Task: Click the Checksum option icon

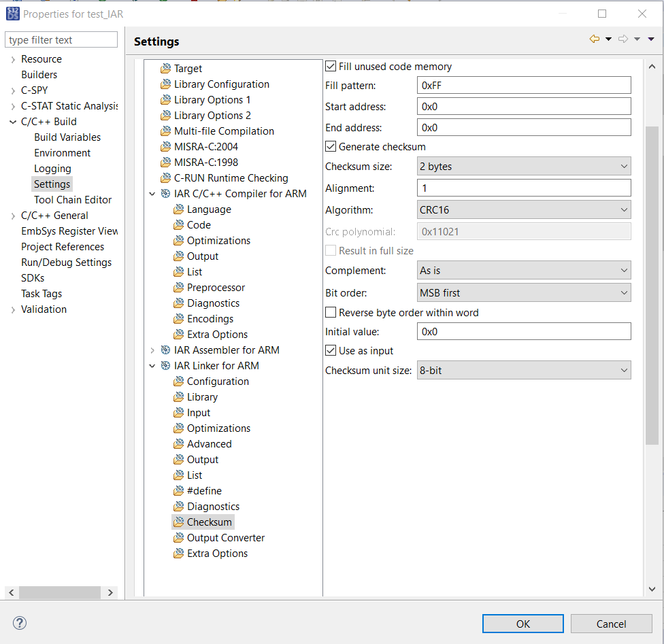Action: 179,522
